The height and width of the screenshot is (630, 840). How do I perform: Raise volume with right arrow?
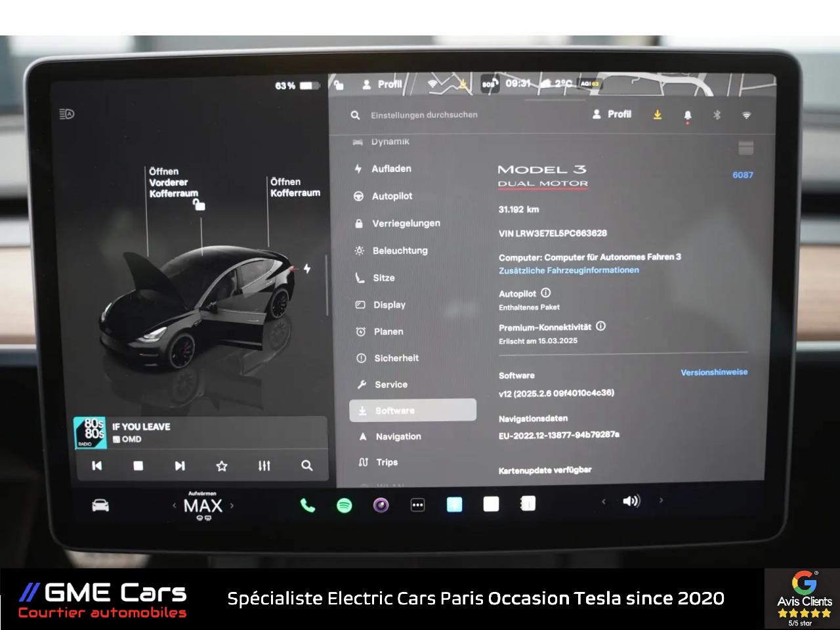pos(661,500)
